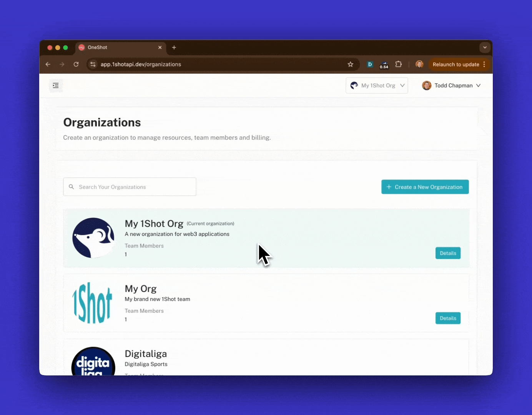Open site information icon in address bar
The height and width of the screenshot is (415, 532).
93,64
